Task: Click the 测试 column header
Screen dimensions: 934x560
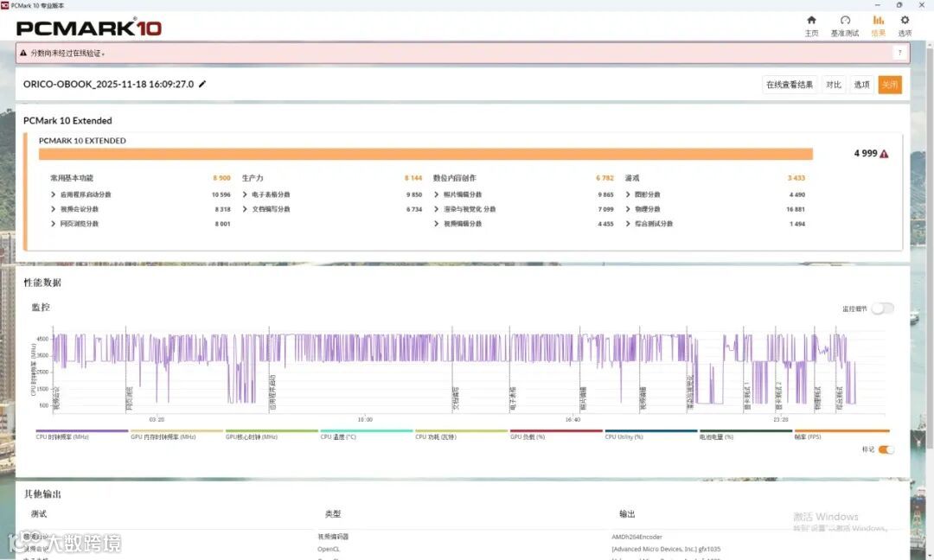Action: [39, 513]
